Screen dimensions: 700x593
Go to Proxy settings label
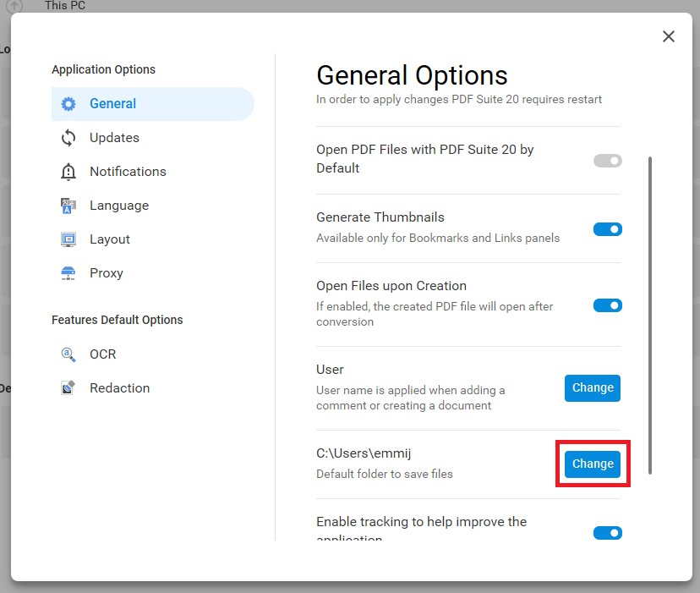point(107,273)
